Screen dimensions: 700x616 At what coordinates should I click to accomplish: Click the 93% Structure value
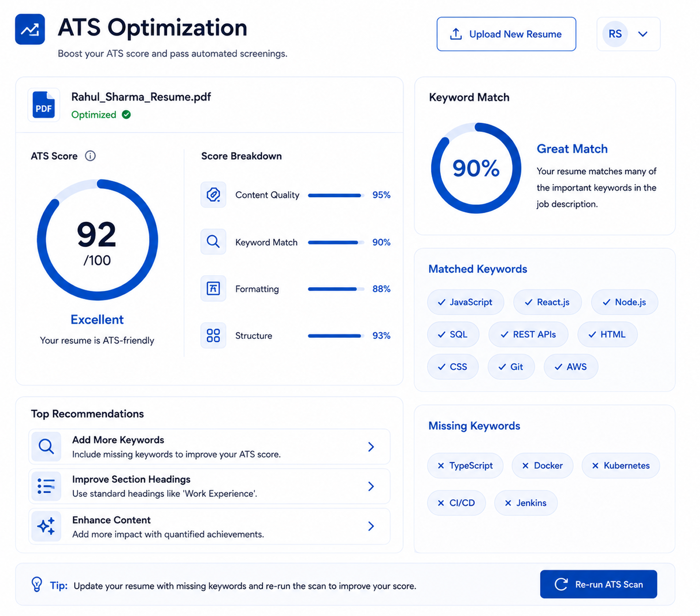click(x=381, y=336)
